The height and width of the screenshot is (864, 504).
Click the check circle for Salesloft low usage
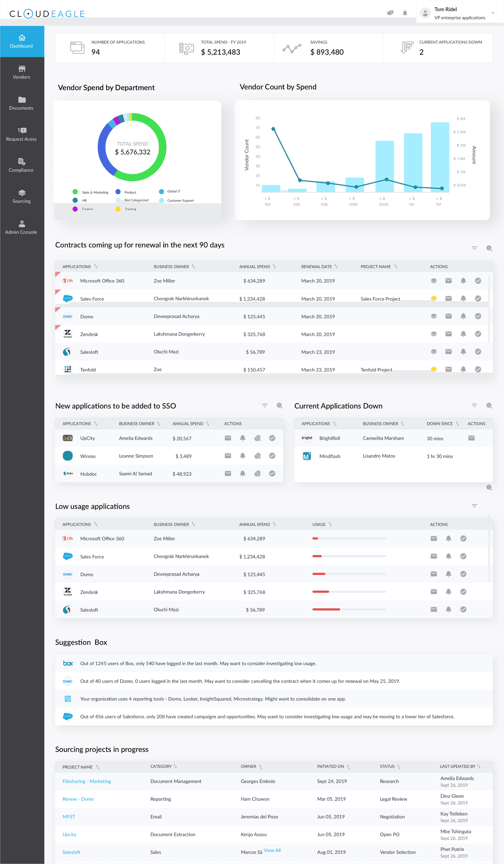click(463, 610)
